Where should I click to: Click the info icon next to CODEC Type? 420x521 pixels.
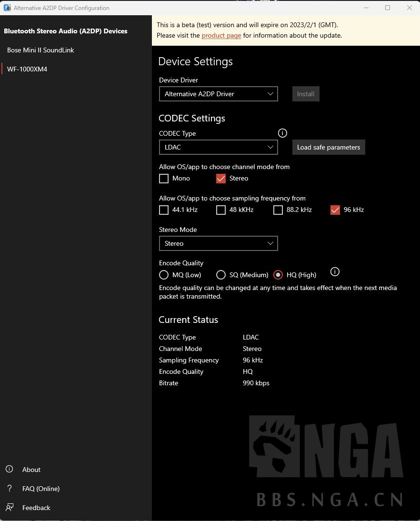(x=282, y=133)
